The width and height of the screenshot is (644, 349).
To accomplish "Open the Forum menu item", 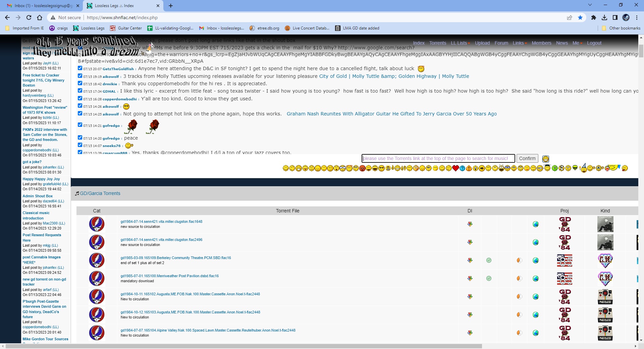I will 501,43.
